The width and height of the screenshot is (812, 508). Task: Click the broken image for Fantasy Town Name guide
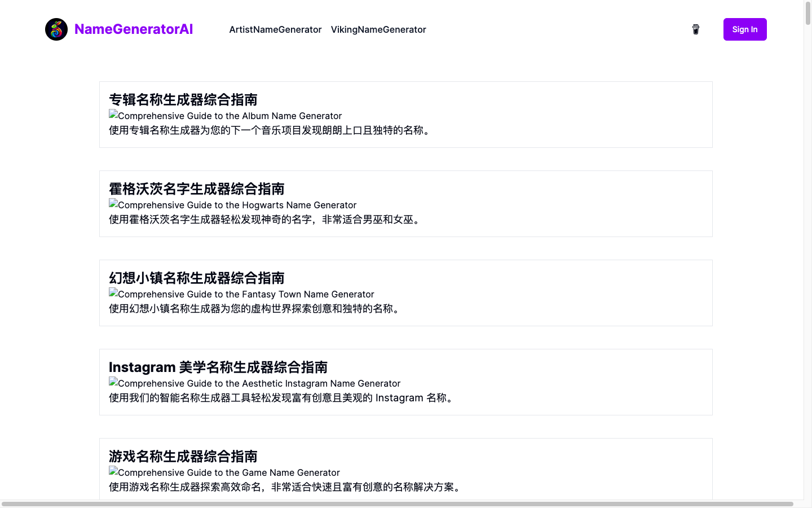click(241, 294)
